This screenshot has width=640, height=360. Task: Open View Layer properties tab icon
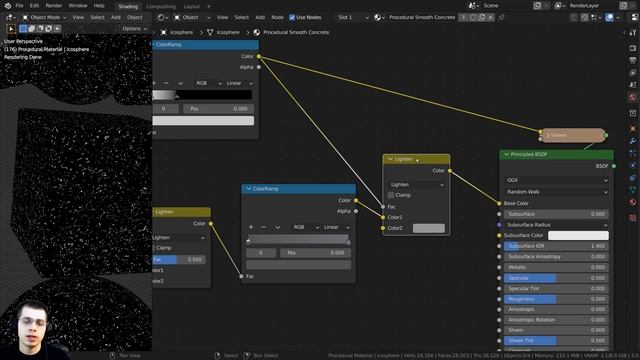pyautogui.click(x=633, y=73)
